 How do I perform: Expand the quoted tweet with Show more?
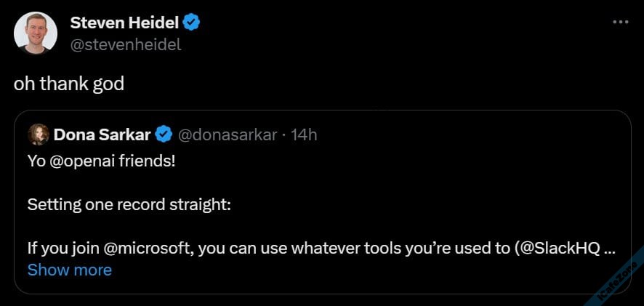[70, 270]
